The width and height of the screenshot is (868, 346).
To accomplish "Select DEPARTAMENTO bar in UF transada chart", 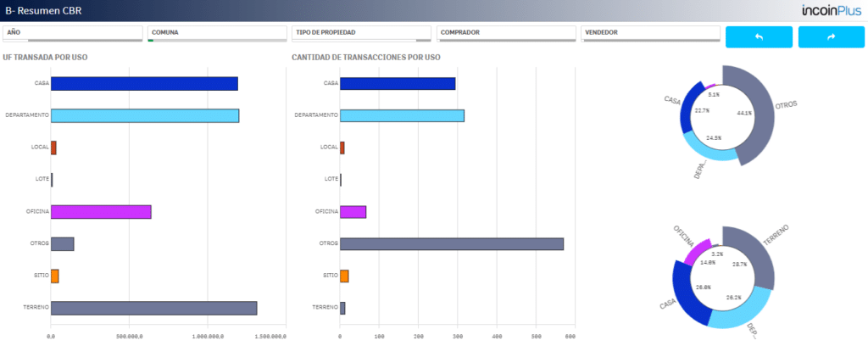I will [x=145, y=115].
